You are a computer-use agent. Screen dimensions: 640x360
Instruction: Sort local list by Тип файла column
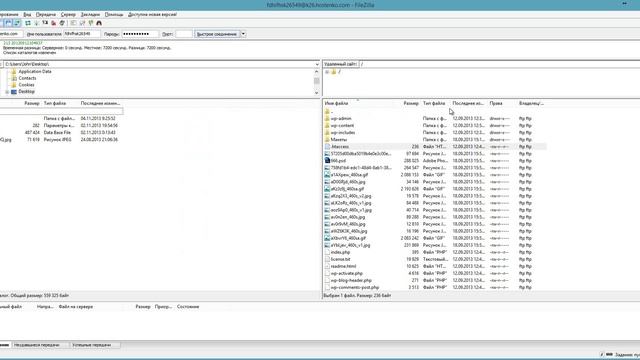pyautogui.click(x=55, y=103)
